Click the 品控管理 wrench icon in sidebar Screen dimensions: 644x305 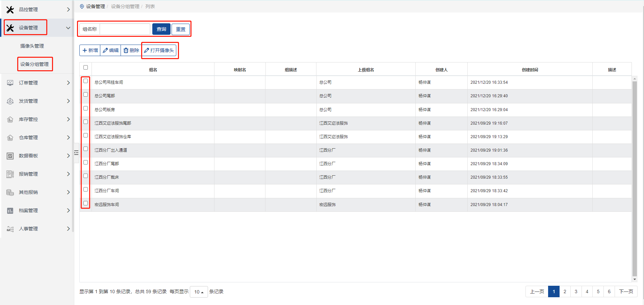(10, 10)
